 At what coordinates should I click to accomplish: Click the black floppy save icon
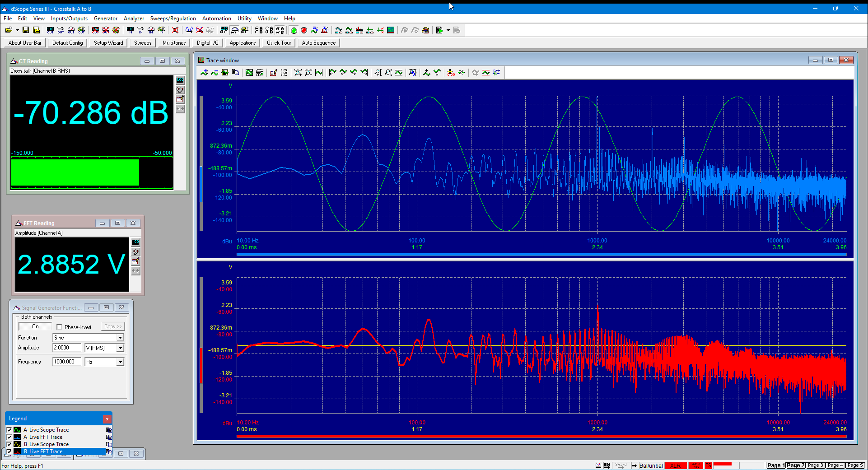click(x=26, y=30)
